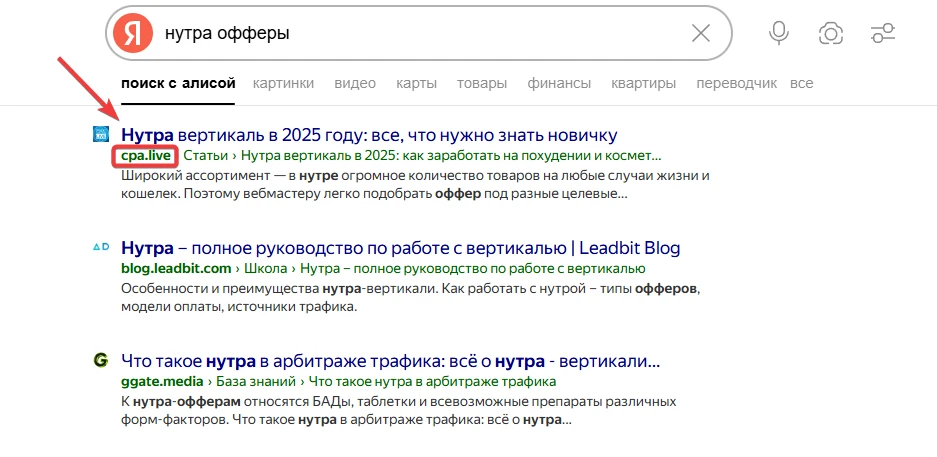Viewport: 937px width, 457px height.
Task: Click the cpa.live result favicon
Action: tap(100, 134)
